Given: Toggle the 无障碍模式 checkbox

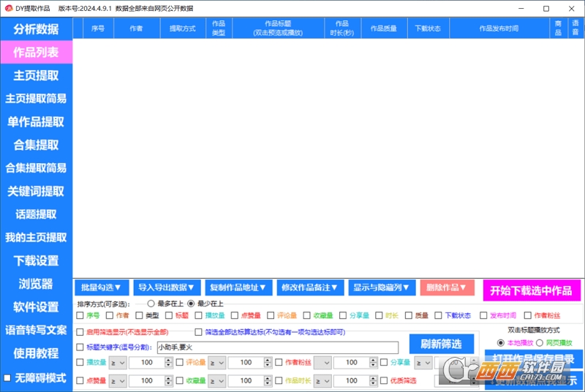Looking at the screenshot, I should click(7, 378).
